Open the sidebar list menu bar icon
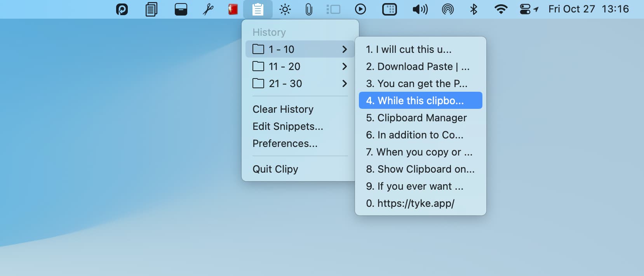 point(333,9)
